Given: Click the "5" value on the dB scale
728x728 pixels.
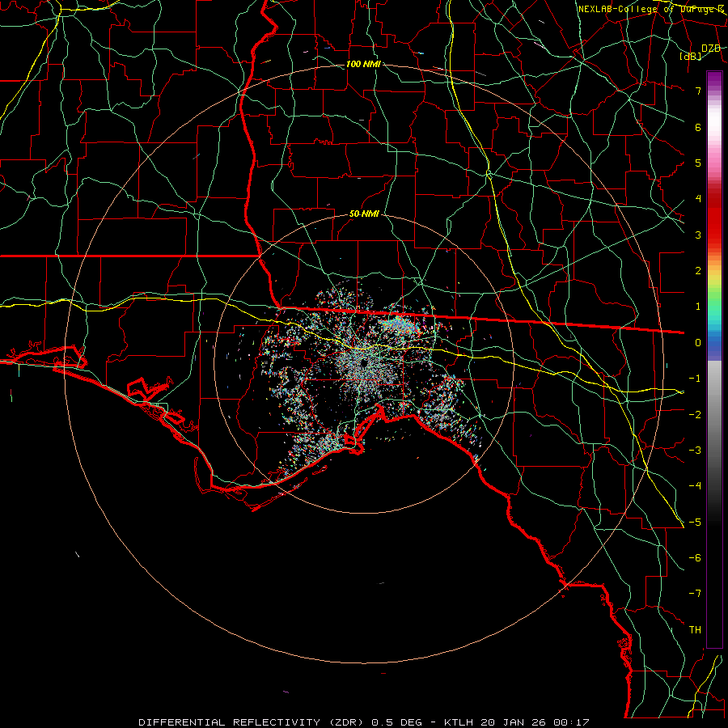Looking at the screenshot, I should point(698,163).
